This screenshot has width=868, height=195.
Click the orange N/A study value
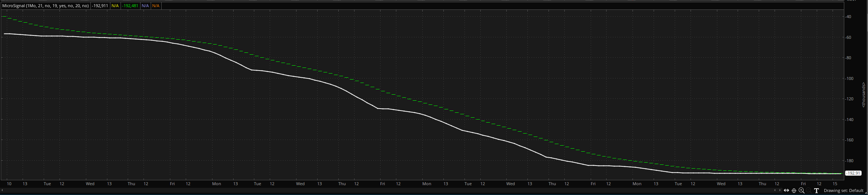tap(156, 6)
